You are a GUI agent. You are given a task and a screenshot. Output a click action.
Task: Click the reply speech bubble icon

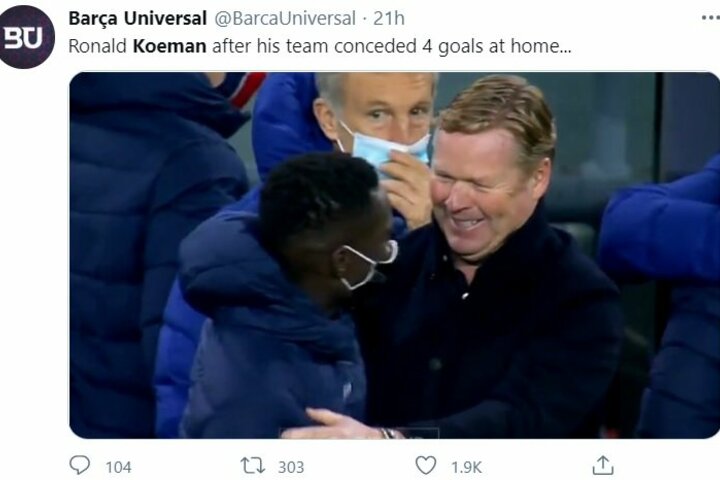pyautogui.click(x=79, y=465)
